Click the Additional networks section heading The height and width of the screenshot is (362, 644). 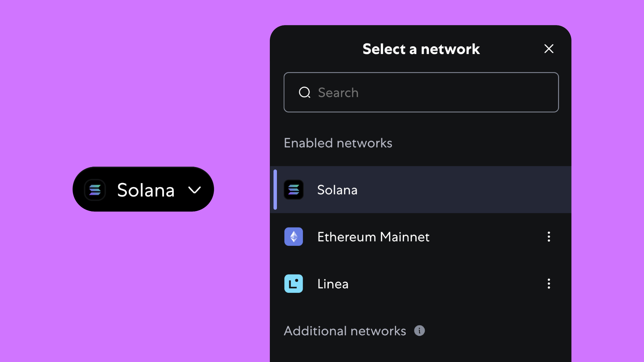[345, 331]
